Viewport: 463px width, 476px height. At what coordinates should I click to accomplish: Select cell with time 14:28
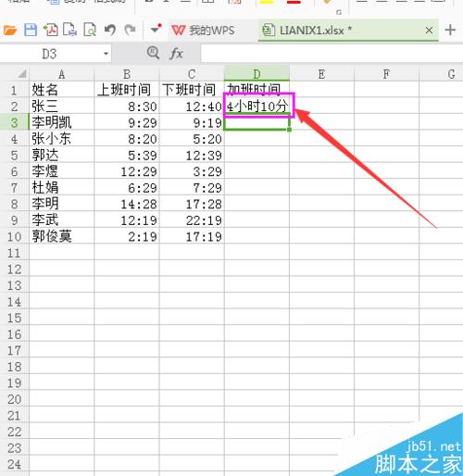(127, 204)
